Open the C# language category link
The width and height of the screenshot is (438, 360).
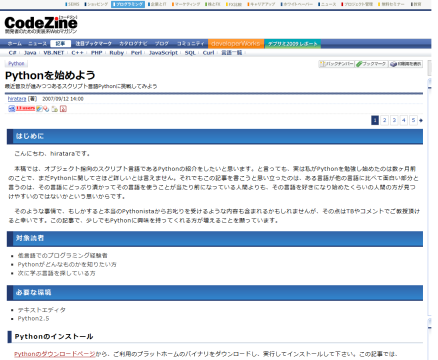[x=12, y=53]
